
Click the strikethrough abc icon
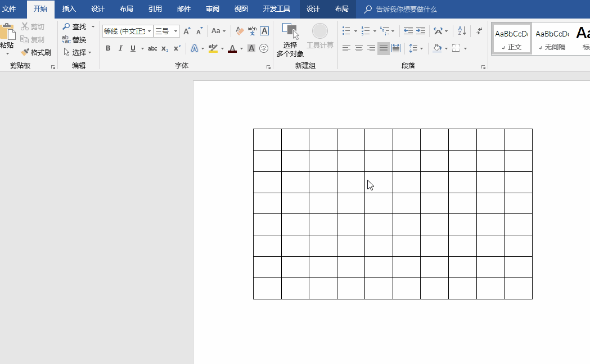point(152,49)
